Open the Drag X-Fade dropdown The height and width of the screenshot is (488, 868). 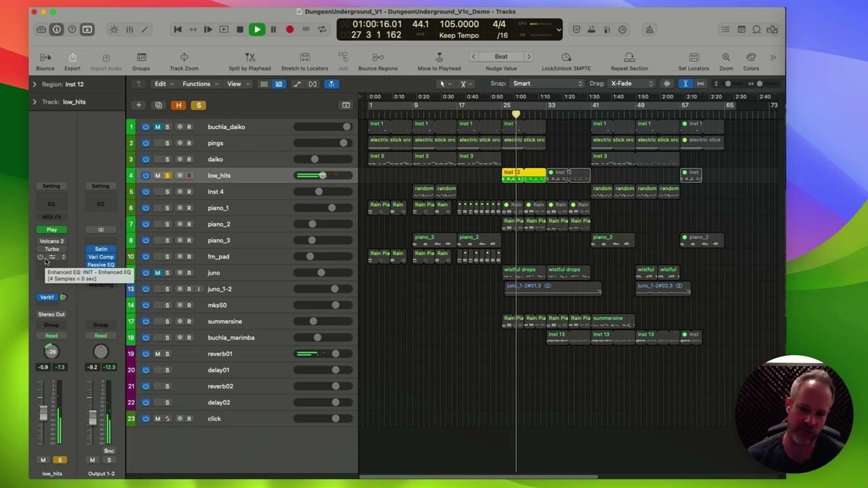tap(631, 83)
